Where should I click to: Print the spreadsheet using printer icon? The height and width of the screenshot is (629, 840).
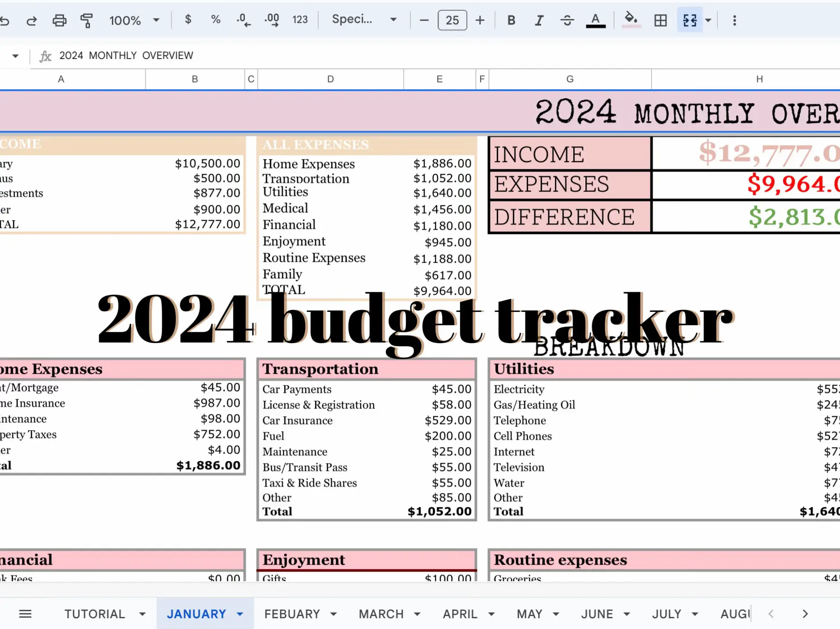click(59, 21)
